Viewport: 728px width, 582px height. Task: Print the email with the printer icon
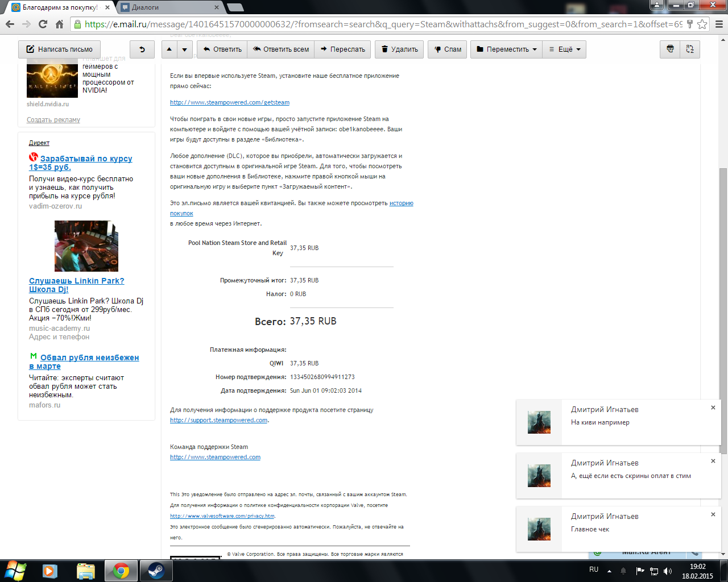(670, 49)
